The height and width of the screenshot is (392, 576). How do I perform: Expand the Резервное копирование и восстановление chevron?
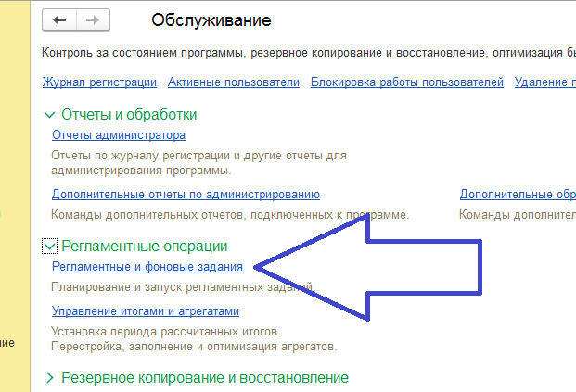49,378
